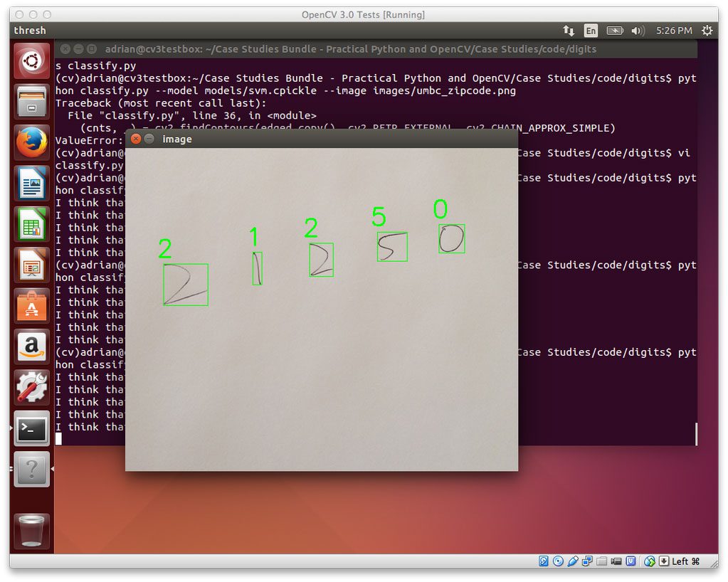728x582 pixels.
Task: Open the clock menu showing 5:26 PM
Action: (x=675, y=31)
